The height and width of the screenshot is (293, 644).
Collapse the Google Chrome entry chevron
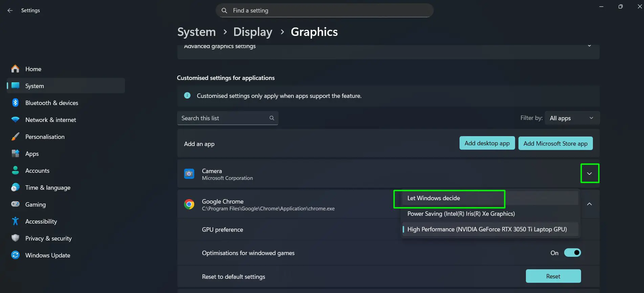(590, 204)
